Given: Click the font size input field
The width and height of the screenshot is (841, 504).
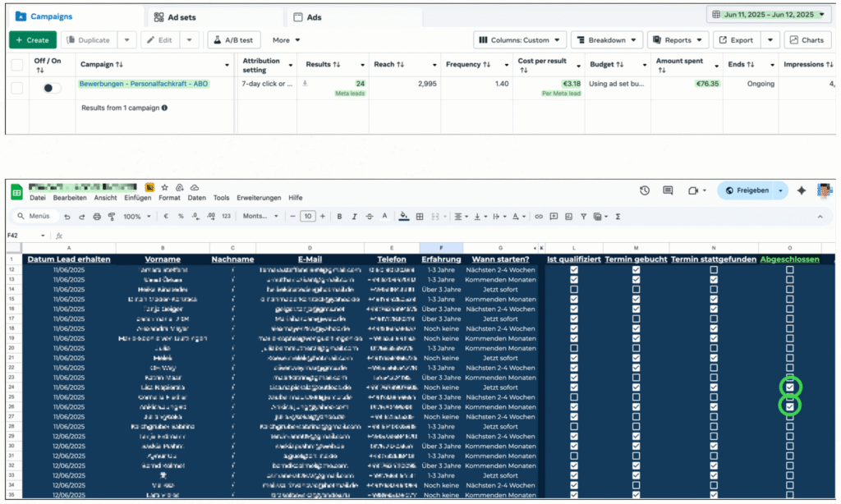Looking at the screenshot, I should [307, 217].
